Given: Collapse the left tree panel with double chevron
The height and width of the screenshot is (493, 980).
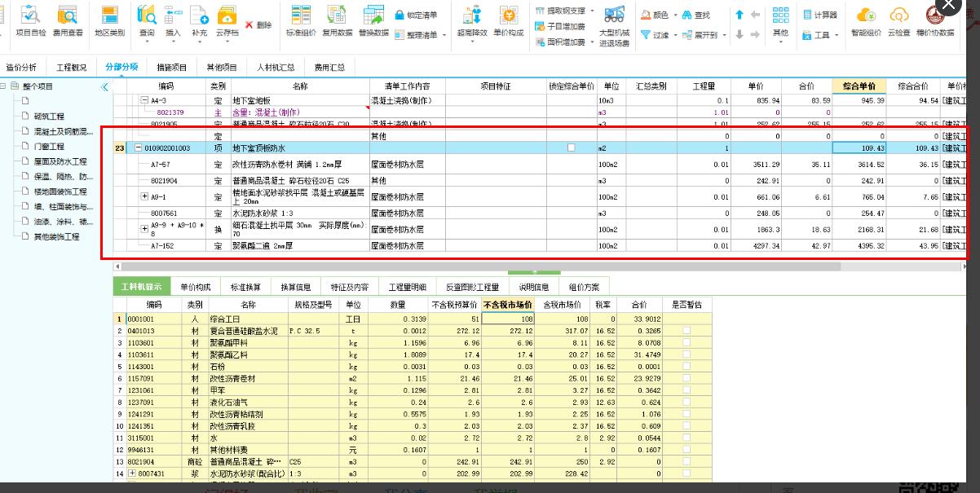Looking at the screenshot, I should (x=104, y=86).
